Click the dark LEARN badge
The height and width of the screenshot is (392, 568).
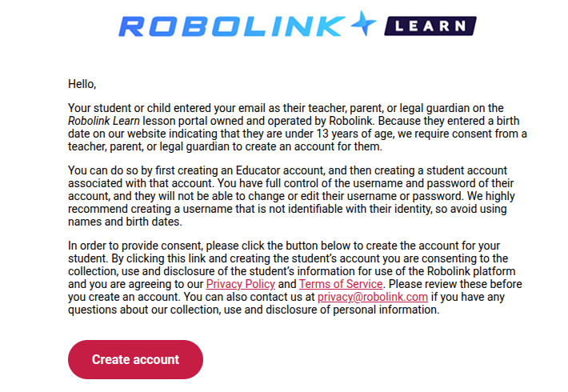tap(430, 26)
